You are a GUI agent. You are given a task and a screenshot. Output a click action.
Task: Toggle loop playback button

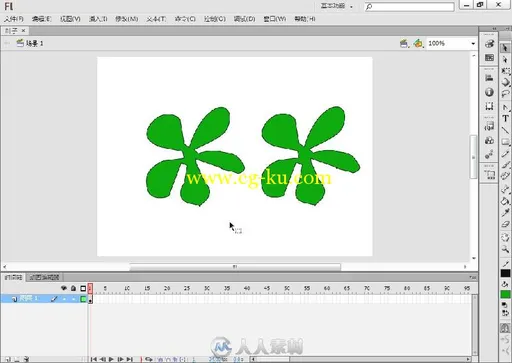pos(149,359)
